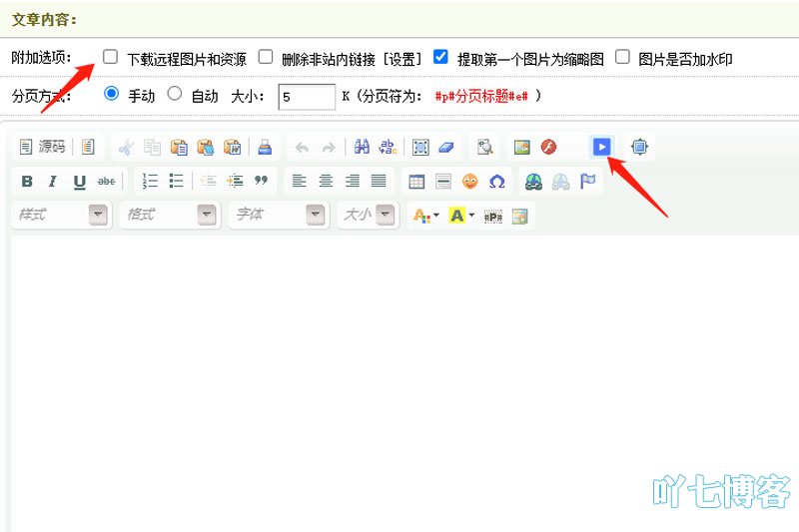Justify text alignment

click(379, 181)
